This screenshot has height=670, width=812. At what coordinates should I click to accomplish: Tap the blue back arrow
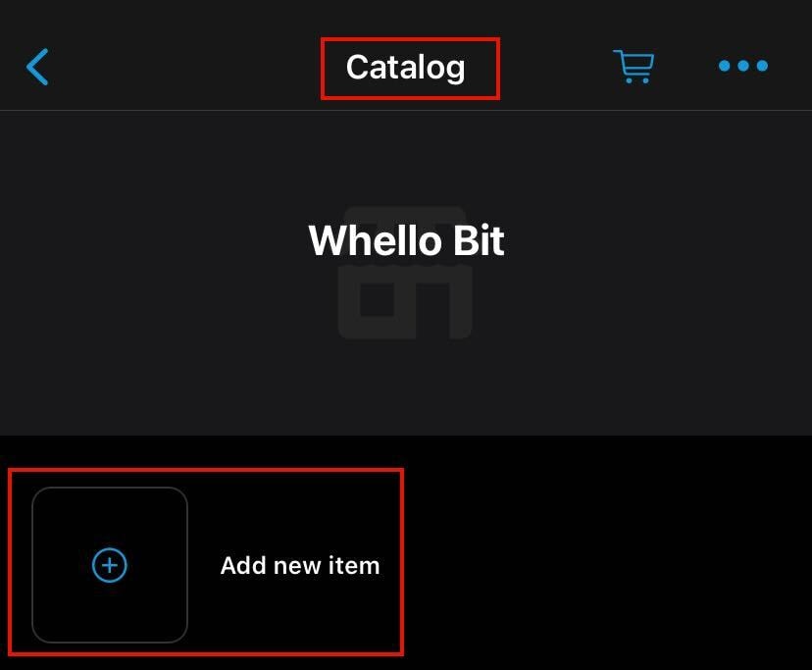click(37, 67)
